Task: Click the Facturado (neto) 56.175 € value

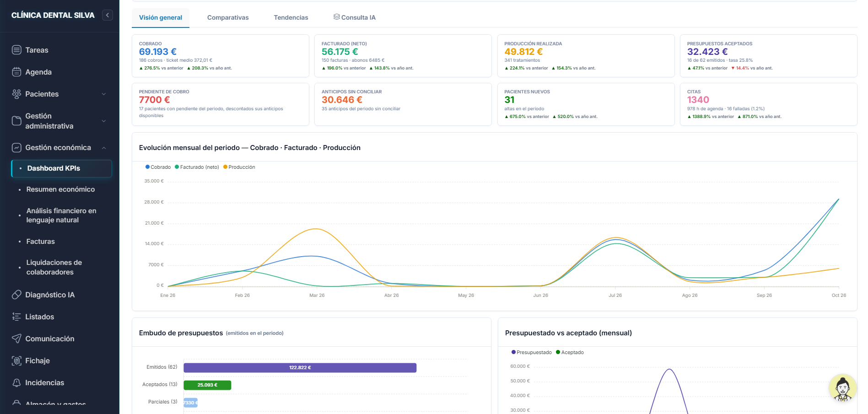Action: click(x=340, y=52)
